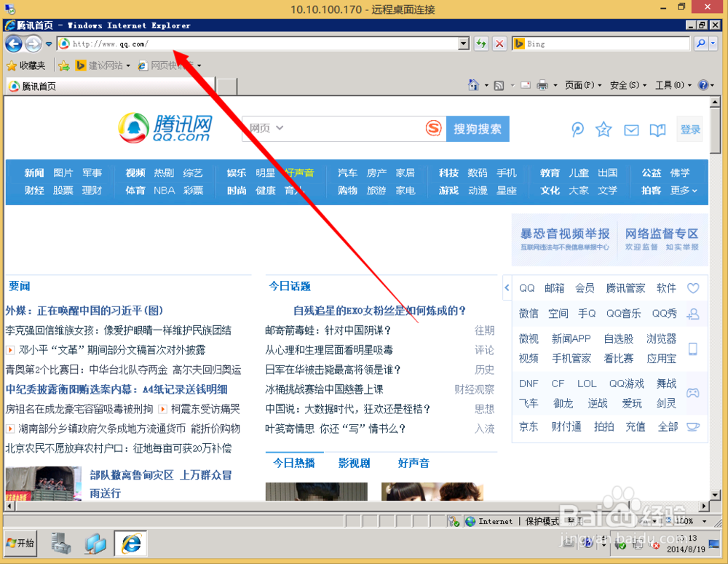Open Bing search provider dropdown arrow
The image size is (728, 564).
(713, 44)
